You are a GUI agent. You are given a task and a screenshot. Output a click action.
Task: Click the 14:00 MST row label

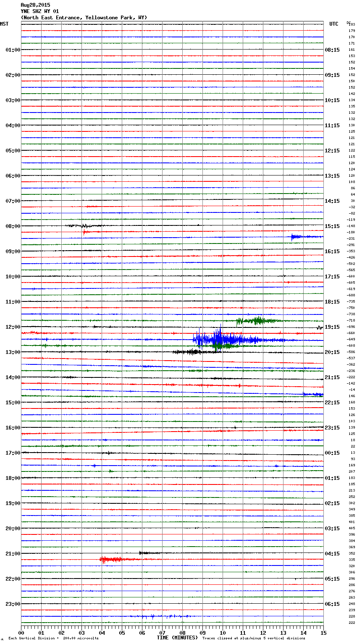13,377
